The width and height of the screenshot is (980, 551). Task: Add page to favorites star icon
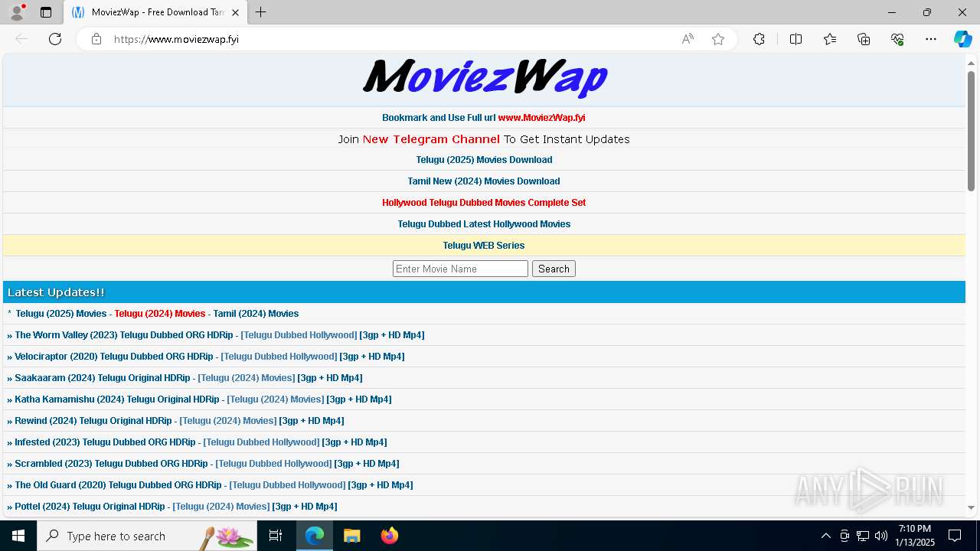click(718, 39)
